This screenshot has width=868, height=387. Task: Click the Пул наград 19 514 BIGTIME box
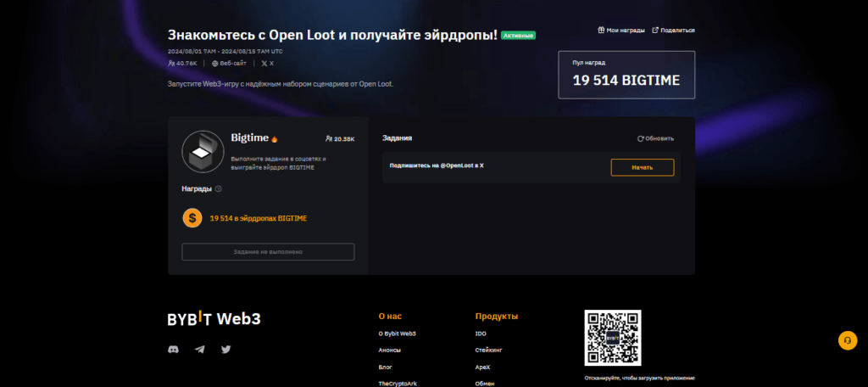coord(626,75)
